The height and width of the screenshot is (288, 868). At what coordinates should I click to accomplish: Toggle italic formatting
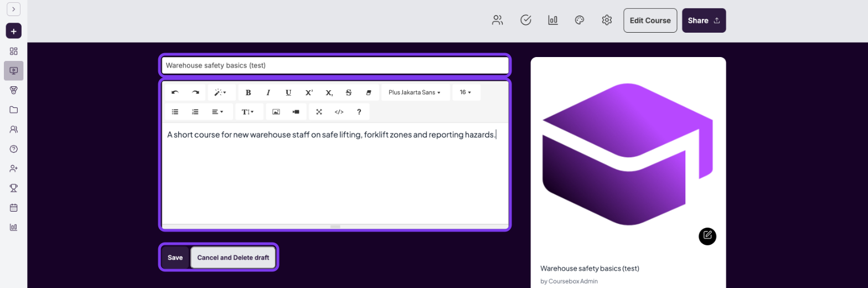(x=268, y=92)
